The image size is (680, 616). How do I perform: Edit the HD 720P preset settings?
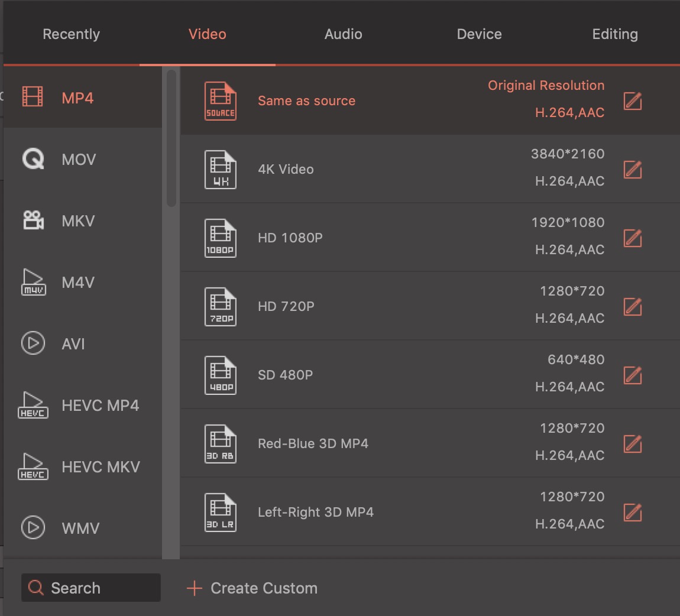pyautogui.click(x=633, y=306)
